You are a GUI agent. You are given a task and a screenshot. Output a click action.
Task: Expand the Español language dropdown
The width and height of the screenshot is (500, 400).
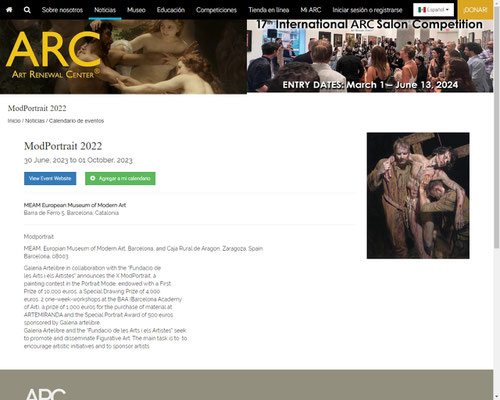click(433, 10)
